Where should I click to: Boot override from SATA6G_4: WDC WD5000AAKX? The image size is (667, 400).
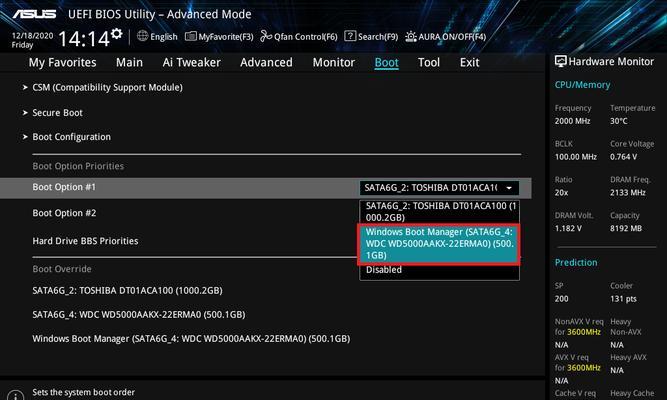point(139,315)
